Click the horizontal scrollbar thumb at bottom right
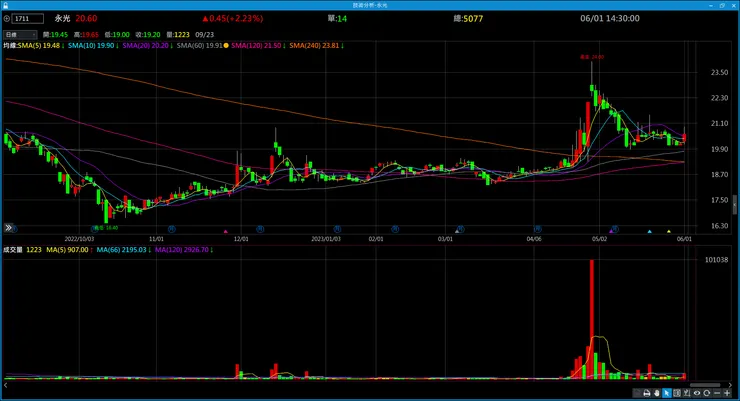Screen dimensions: 740x401 point(705,385)
